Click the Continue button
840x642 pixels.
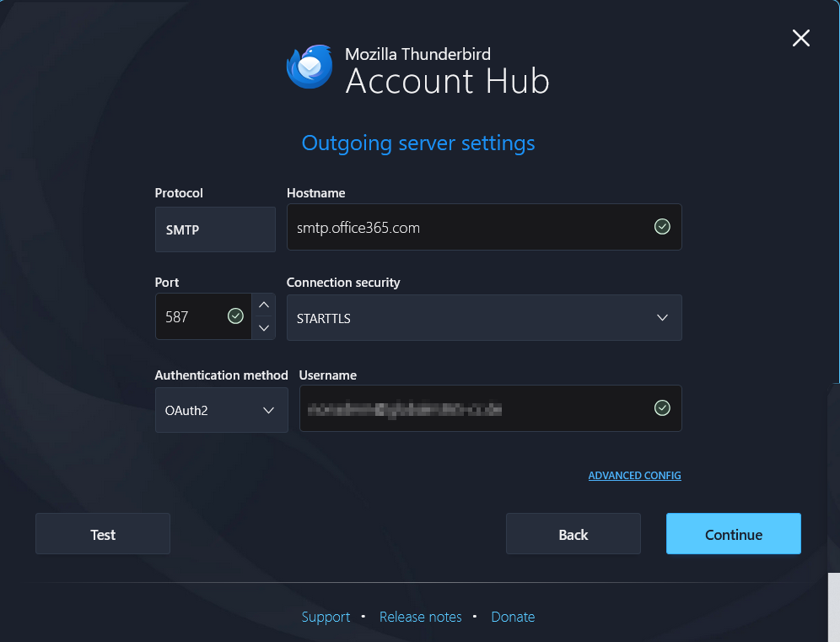(x=734, y=534)
